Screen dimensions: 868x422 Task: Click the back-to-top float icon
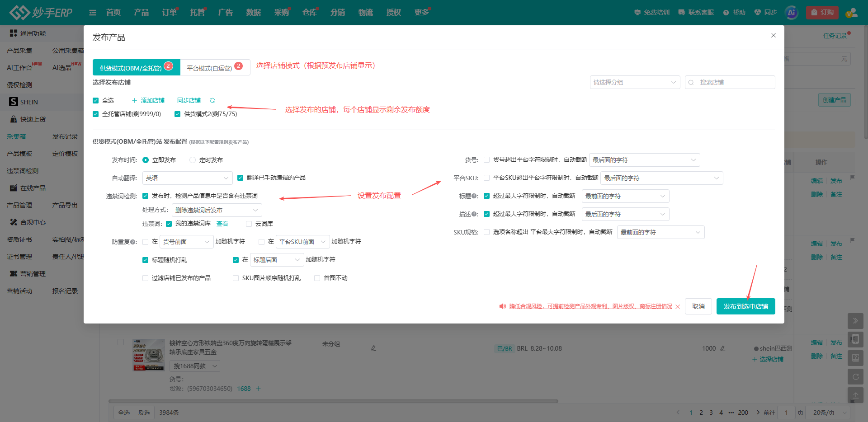point(855,395)
